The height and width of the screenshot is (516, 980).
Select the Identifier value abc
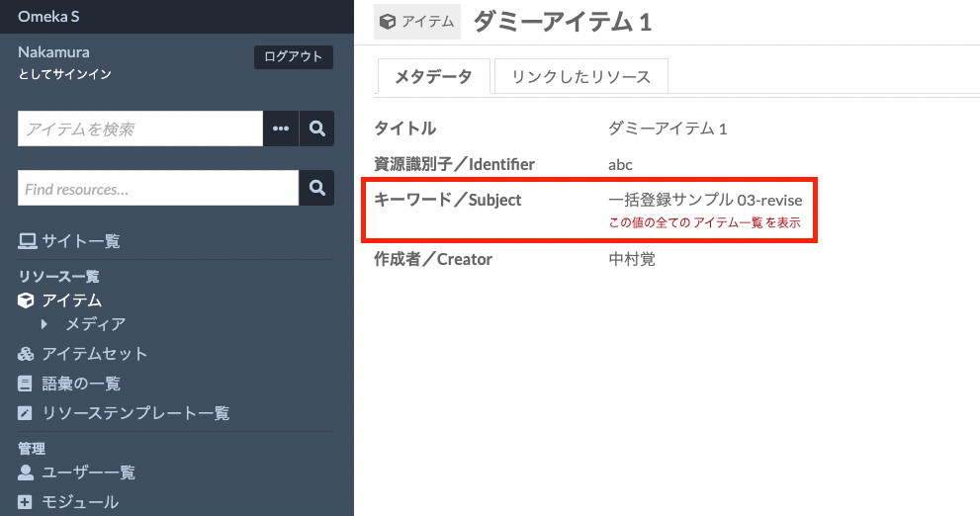coord(621,165)
